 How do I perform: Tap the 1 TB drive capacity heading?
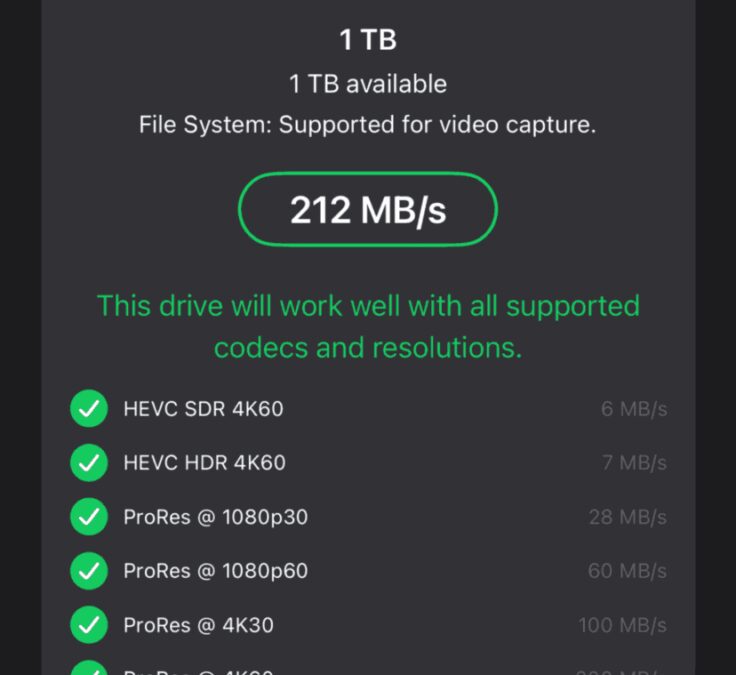click(367, 40)
